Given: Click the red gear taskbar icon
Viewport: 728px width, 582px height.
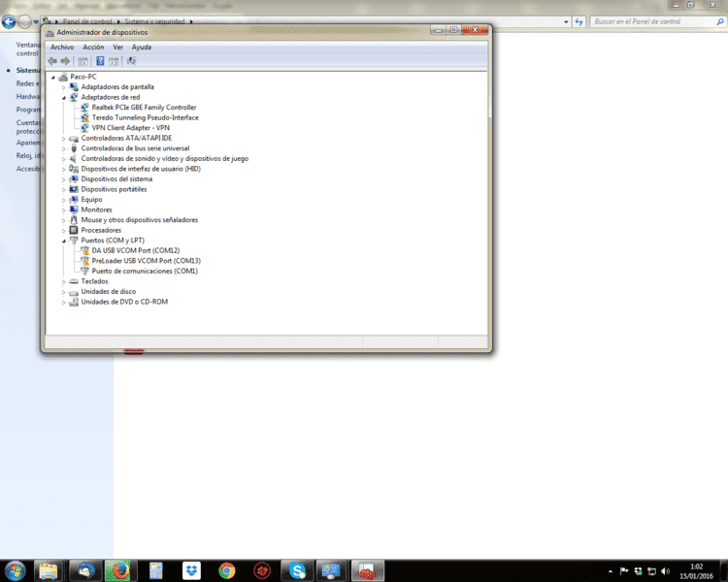Looking at the screenshot, I should [x=262, y=570].
